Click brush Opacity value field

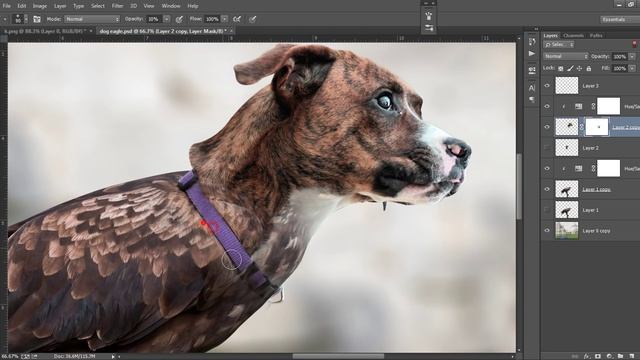tap(153, 19)
